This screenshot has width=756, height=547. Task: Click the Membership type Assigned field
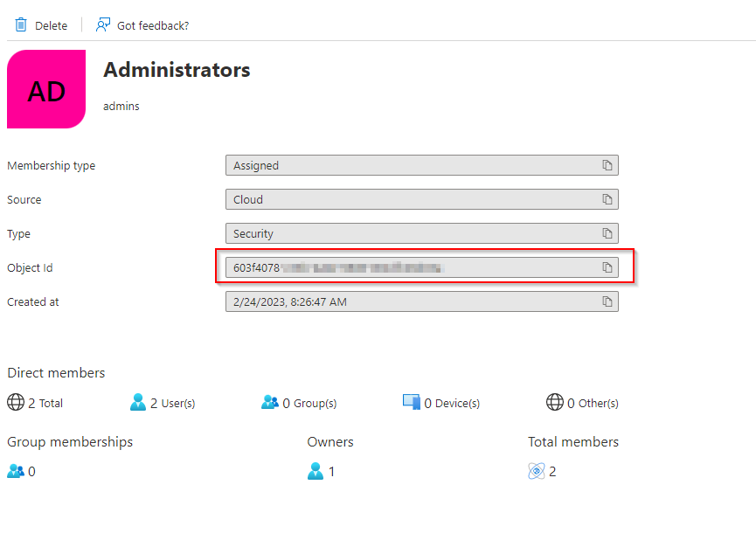tap(411, 165)
